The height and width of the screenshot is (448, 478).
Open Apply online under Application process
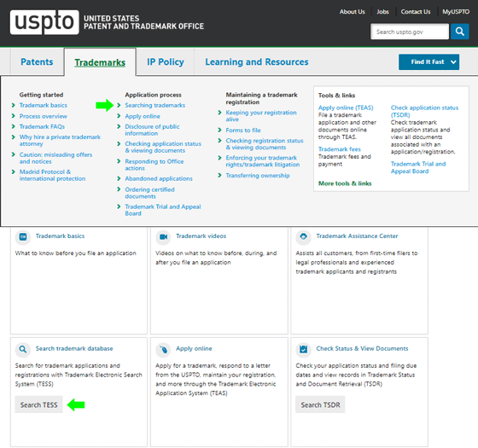click(143, 116)
